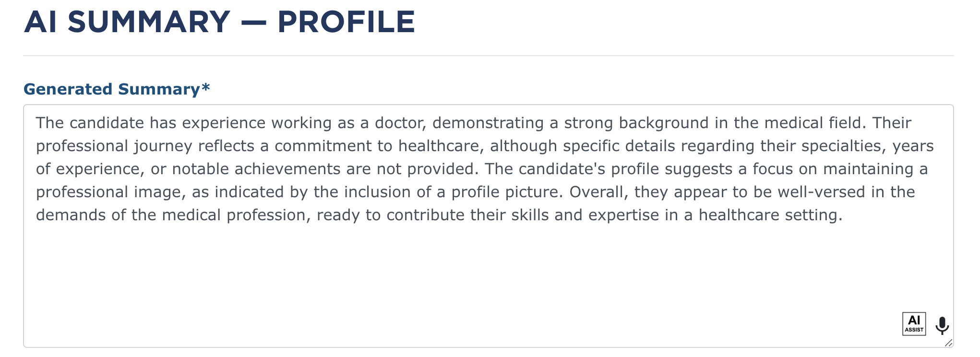980x357 pixels.
Task: Click the AI Assist icon
Action: (914, 324)
